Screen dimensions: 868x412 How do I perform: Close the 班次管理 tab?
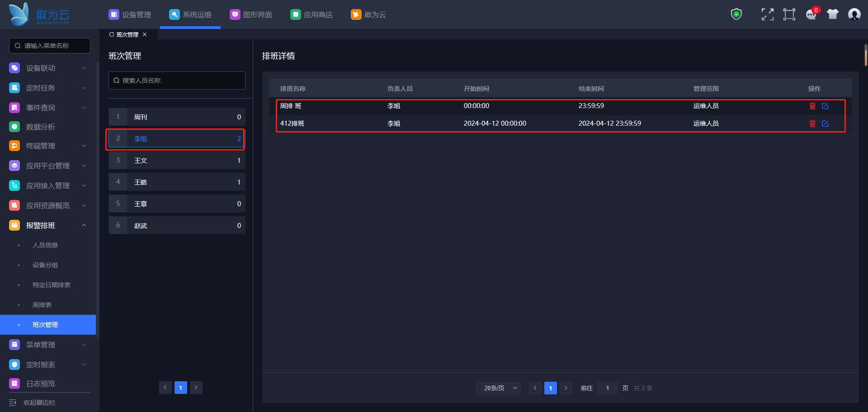click(145, 34)
